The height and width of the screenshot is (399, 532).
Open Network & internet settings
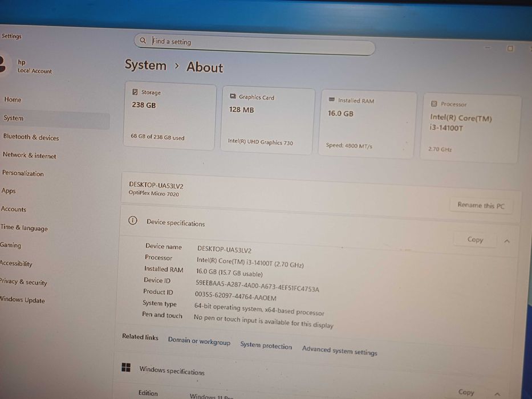(x=30, y=156)
